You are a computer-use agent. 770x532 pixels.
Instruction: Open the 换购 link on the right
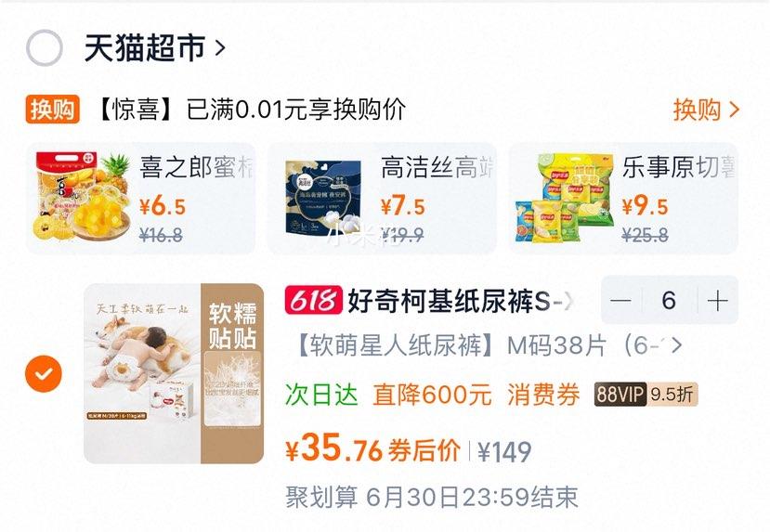point(706,110)
